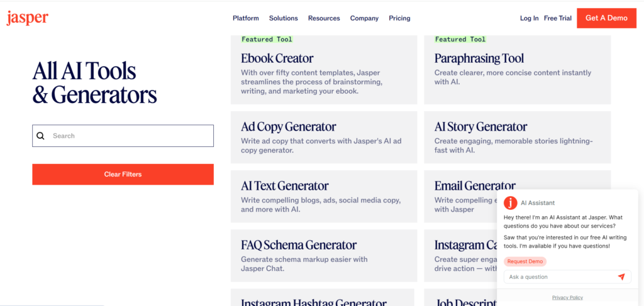This screenshot has width=644, height=306.
Task: Click the Clear Filters button
Action: click(123, 174)
